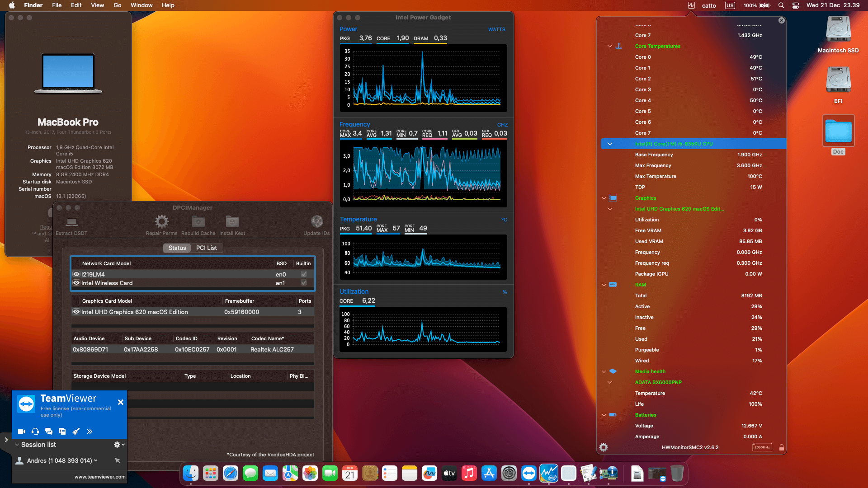Click eye icon beside Intel UHD Graphics 620
The height and width of the screenshot is (488, 868).
[x=76, y=312]
